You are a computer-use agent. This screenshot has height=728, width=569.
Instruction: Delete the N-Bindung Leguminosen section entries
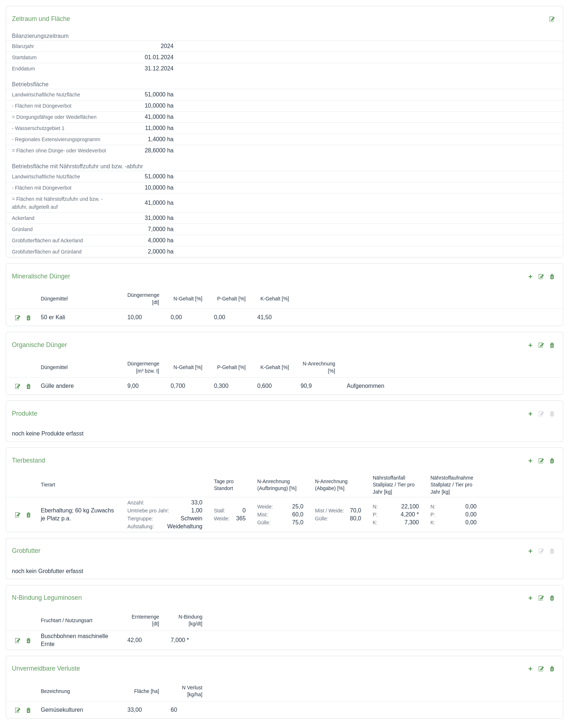point(552,598)
